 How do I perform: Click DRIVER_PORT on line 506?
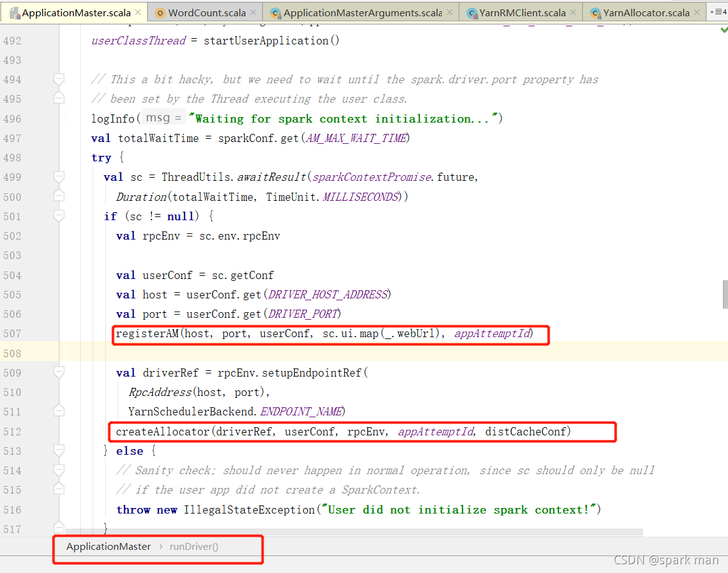point(303,314)
